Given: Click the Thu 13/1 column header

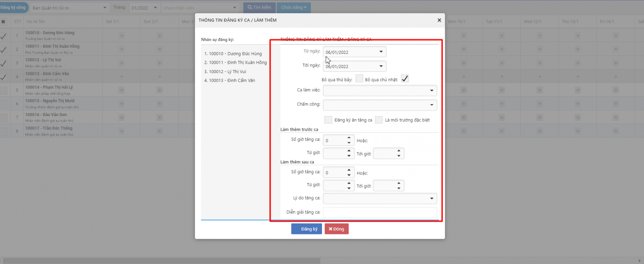Looking at the screenshot, I should (577, 21).
